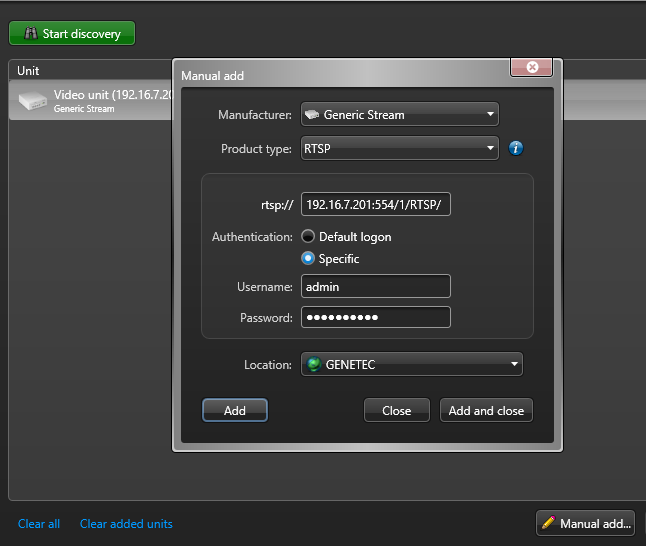Click into the rtsp:// address field
Viewport: 646px width, 546px height.
pos(375,205)
